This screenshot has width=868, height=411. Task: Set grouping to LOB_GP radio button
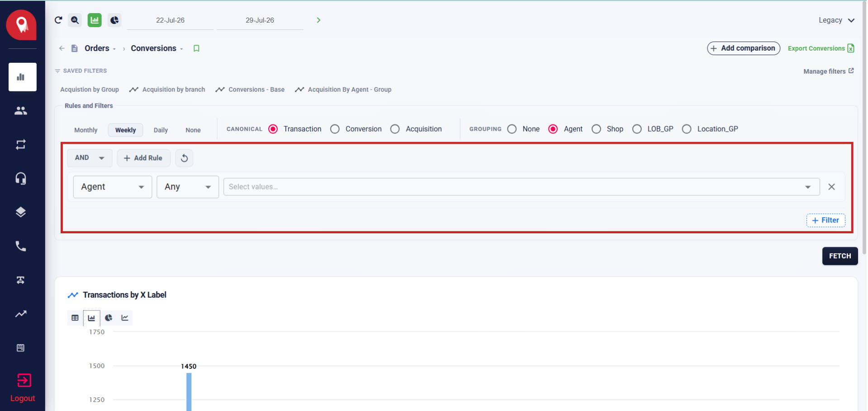pyautogui.click(x=637, y=129)
